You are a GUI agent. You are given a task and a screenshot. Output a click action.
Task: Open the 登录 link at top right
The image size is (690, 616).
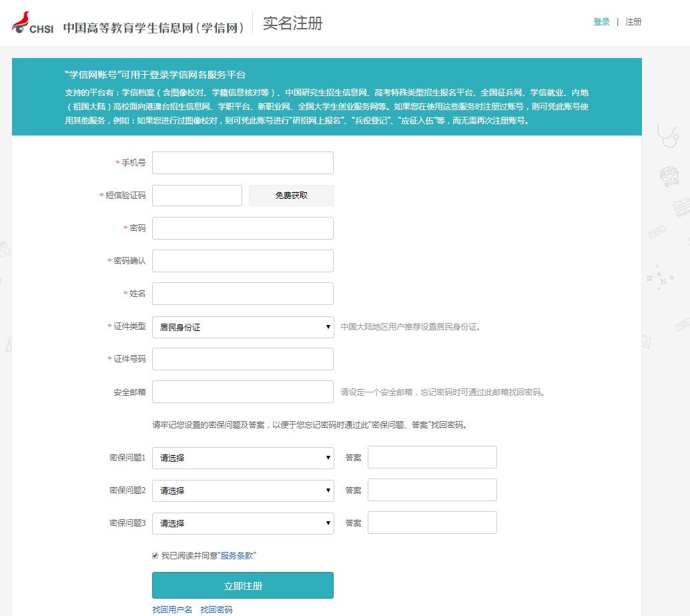601,22
